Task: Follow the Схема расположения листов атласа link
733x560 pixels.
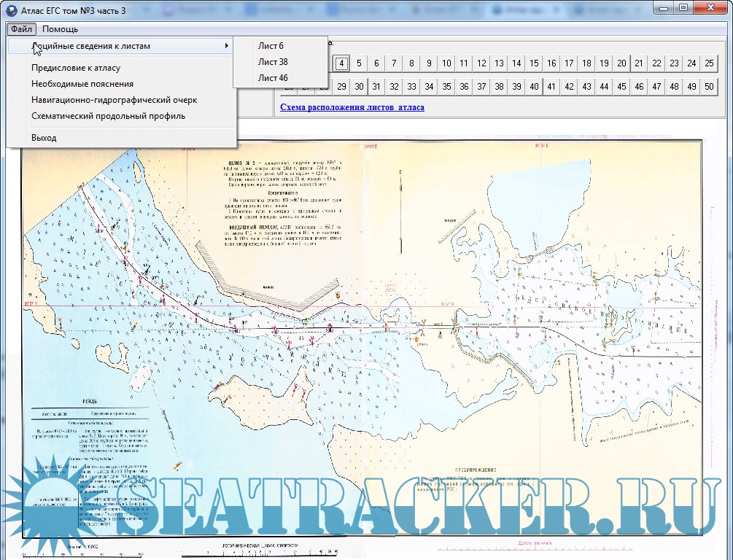Action: (x=352, y=107)
